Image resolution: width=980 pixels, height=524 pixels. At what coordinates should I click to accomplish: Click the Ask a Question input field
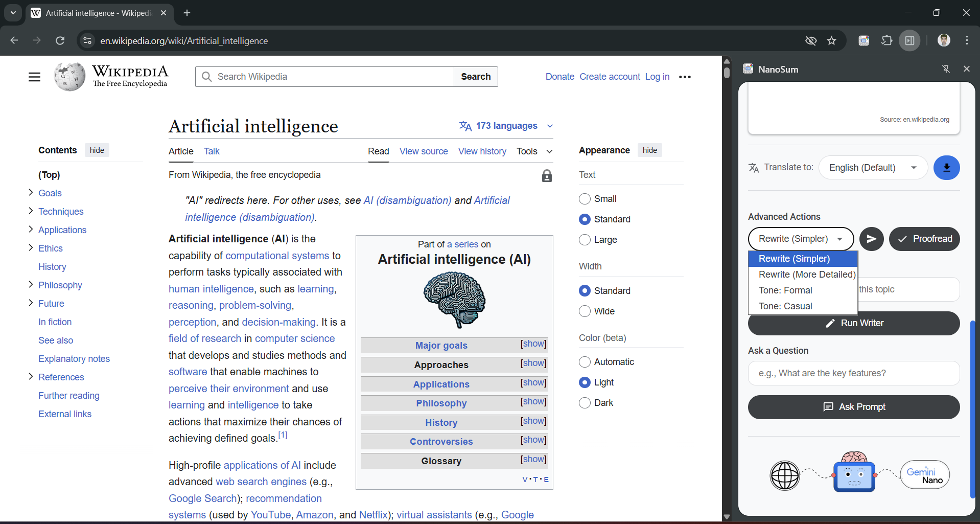(854, 373)
